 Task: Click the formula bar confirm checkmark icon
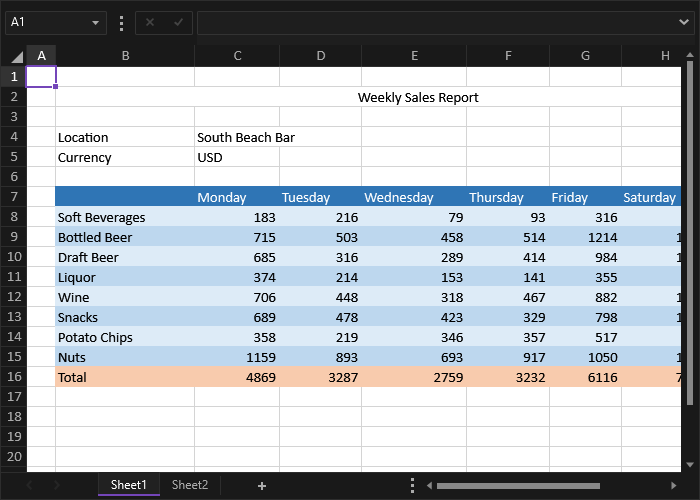(179, 22)
